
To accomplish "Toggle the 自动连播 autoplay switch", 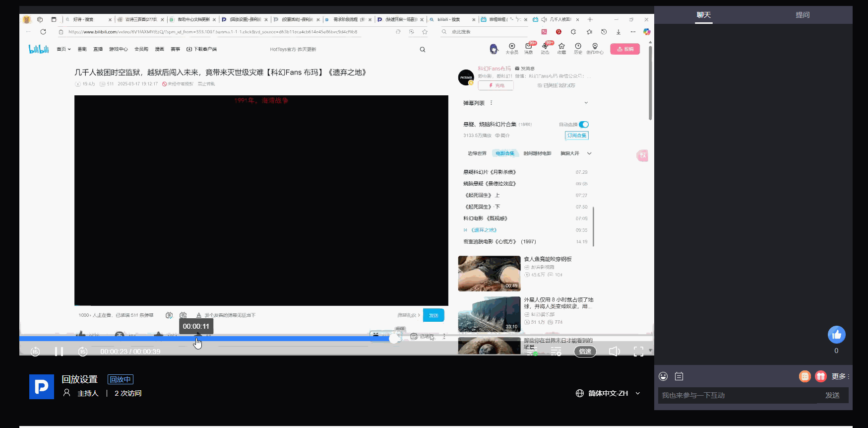I will click(x=584, y=125).
